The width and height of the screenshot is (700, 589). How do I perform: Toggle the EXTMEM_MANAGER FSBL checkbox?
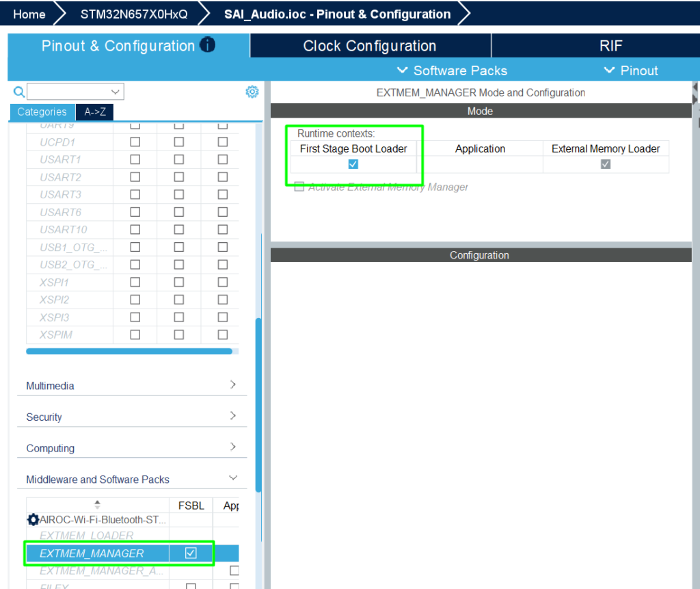[191, 553]
